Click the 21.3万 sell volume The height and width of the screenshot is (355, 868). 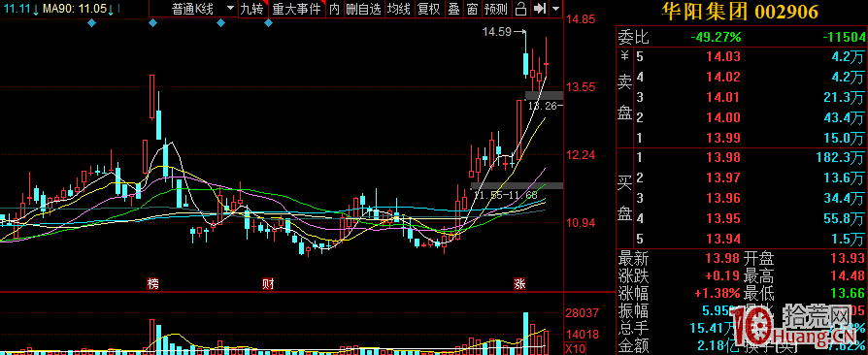coord(844,97)
